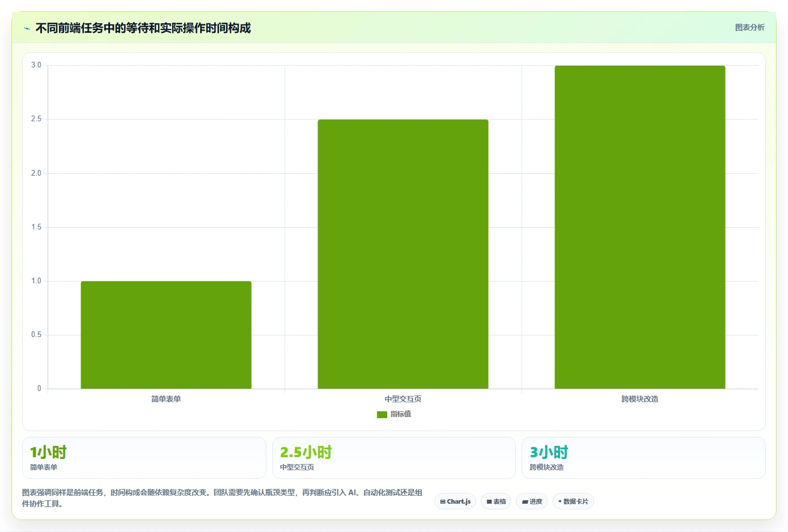
Task: Click the 简单表单 x-axis label
Action: [x=166, y=399]
